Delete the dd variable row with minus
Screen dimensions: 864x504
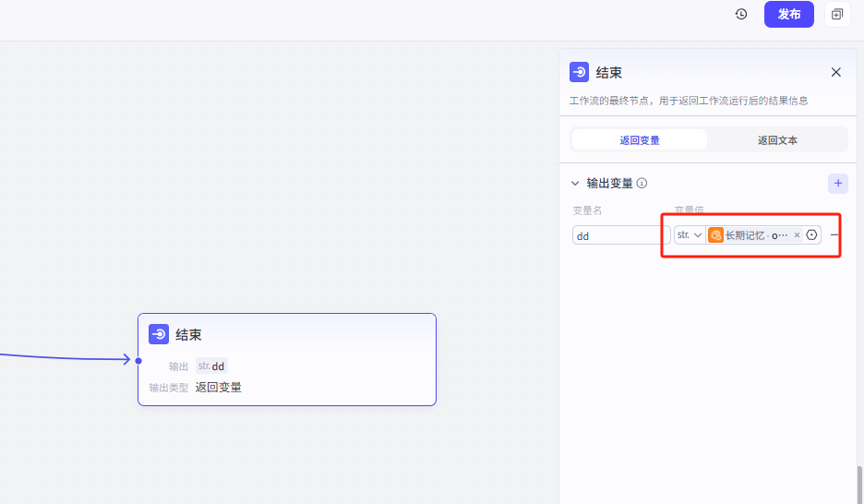(834, 235)
